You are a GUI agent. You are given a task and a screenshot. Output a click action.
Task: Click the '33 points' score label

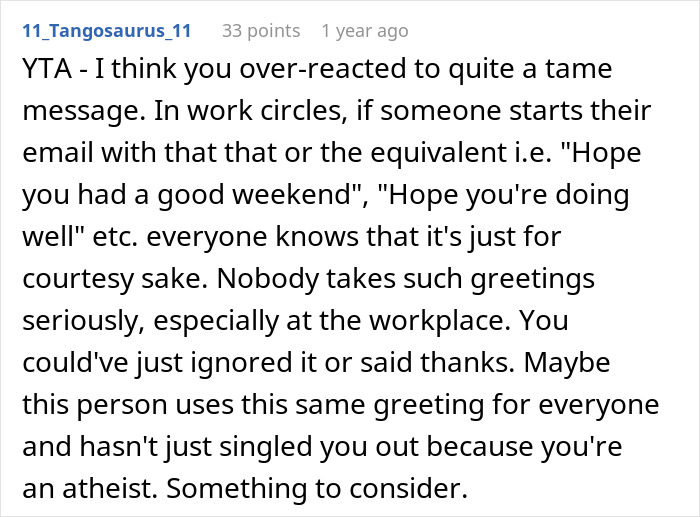(x=260, y=31)
